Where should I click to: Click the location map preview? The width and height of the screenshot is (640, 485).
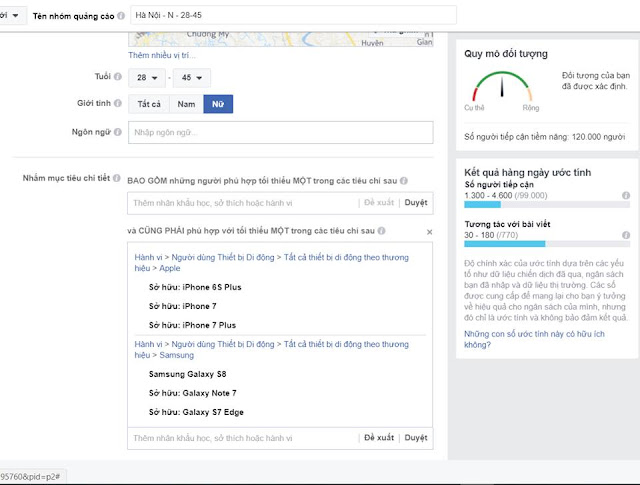280,40
